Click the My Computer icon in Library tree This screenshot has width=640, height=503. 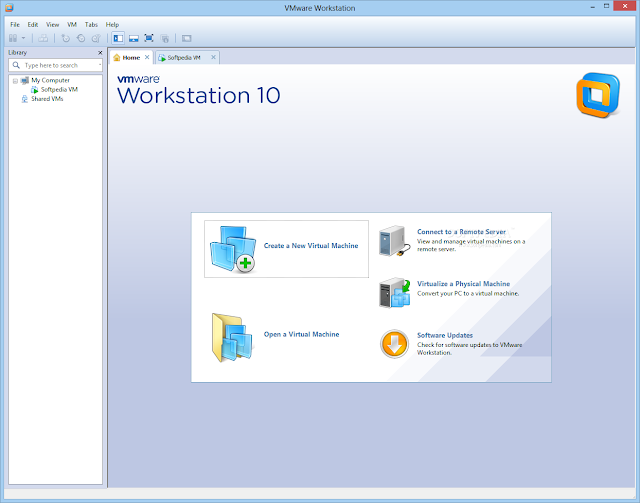pyautogui.click(x=25, y=80)
